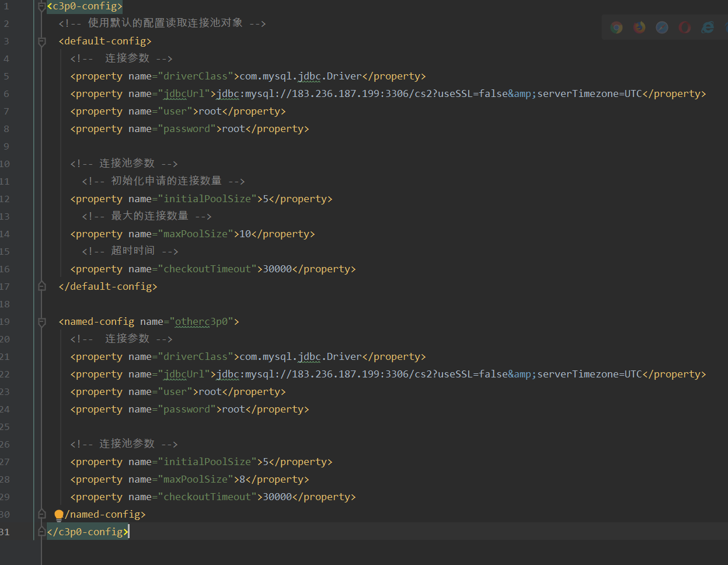Viewport: 728px width, 565px height.
Task: Click the 'user' property on line 7
Action: tap(178, 111)
